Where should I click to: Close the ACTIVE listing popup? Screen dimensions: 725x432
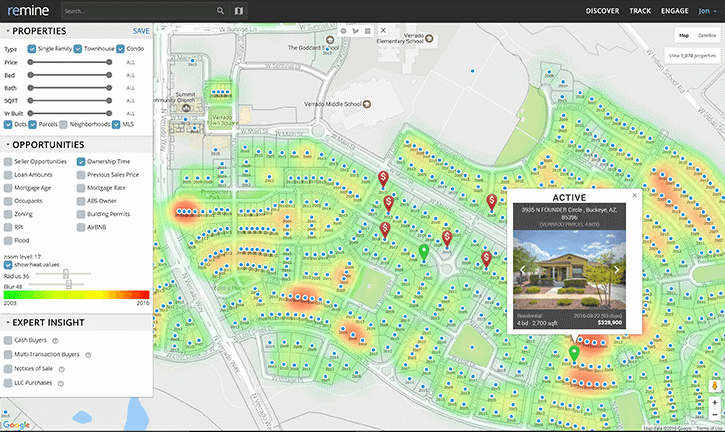pyautogui.click(x=634, y=196)
